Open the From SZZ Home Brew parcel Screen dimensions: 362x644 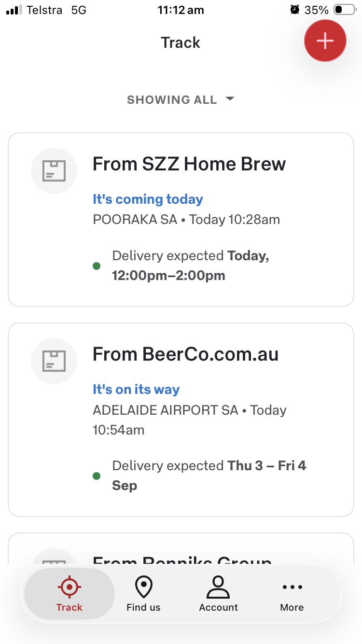(x=181, y=220)
